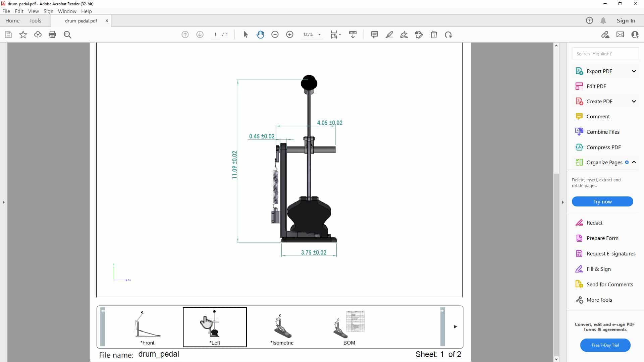The image size is (644, 362).
Task: Click the Search Highlight input field
Action: 605,53
